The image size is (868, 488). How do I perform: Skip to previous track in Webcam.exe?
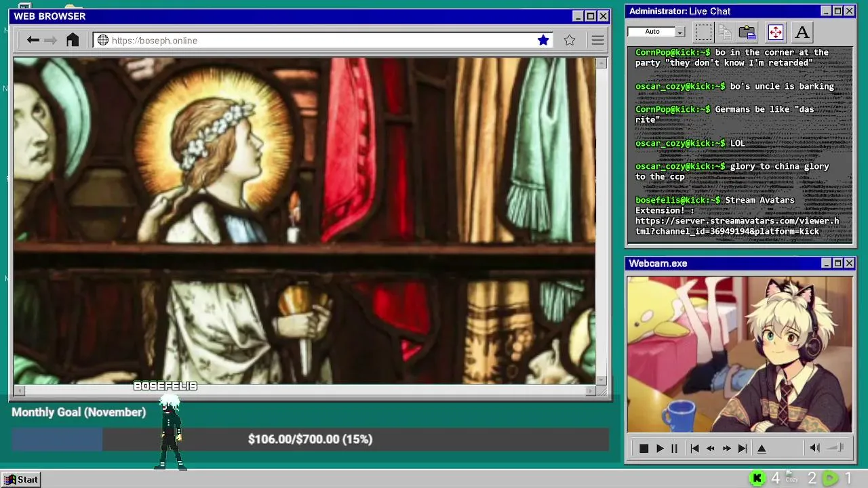click(x=694, y=448)
